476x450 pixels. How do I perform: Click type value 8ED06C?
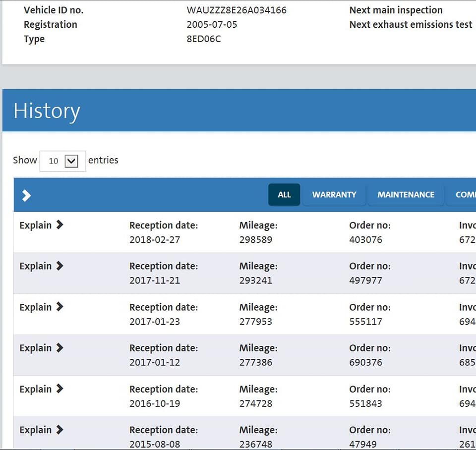point(204,39)
